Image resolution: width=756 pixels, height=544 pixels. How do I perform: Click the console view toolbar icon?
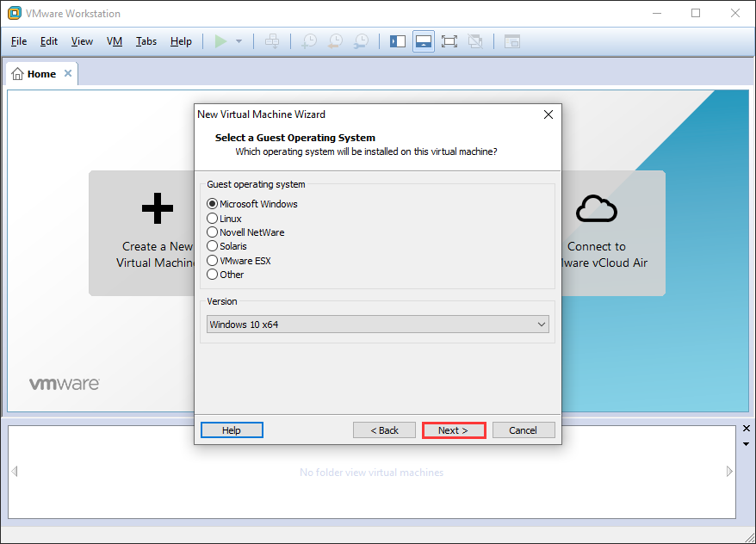[512, 41]
